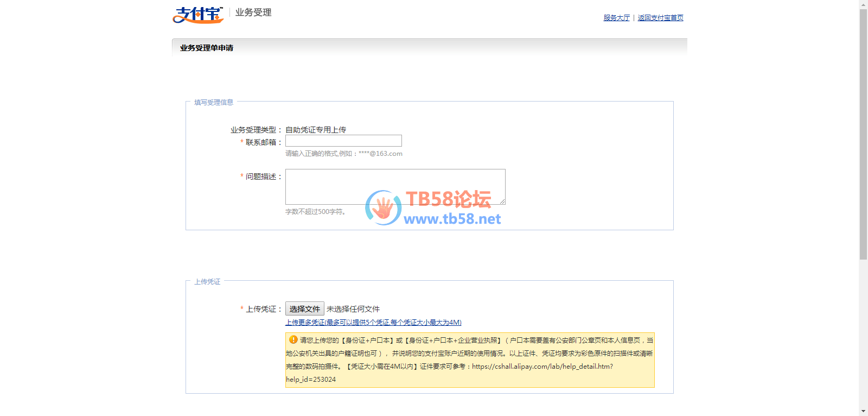Click the orange warning icon in the notice

pos(293,339)
